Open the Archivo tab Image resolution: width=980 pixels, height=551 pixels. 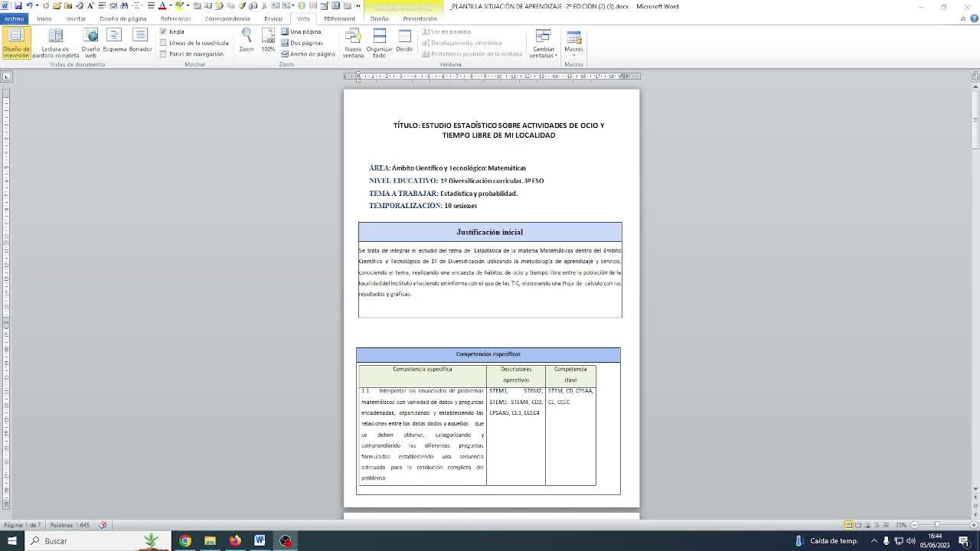point(14,18)
